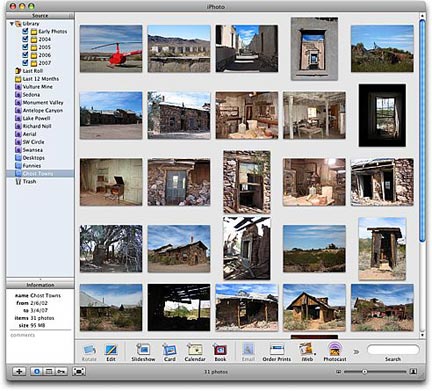Click the scroll up arrow
This screenshot has width=432, height=391.
(422, 16)
